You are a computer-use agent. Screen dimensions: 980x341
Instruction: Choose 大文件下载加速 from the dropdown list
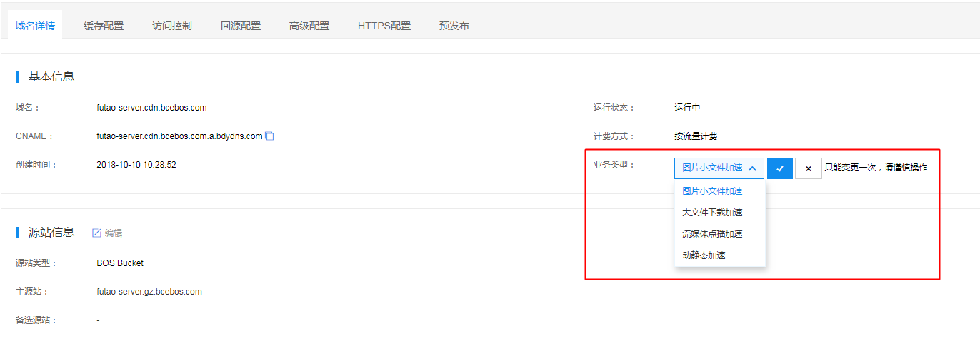(x=720, y=213)
